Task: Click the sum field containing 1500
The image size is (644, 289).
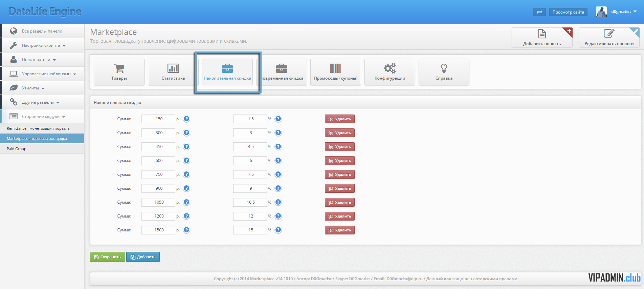Action: point(158,230)
